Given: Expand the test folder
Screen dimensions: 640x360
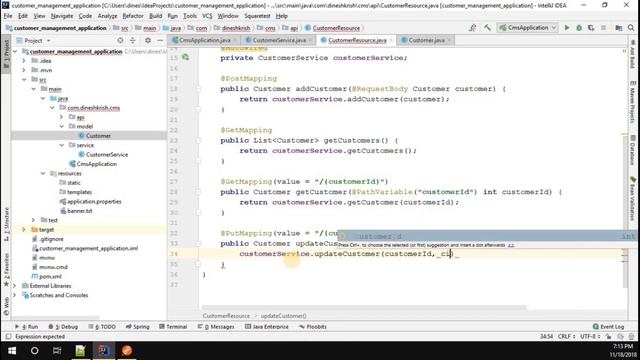Looking at the screenshot, I should pyautogui.click(x=33, y=220).
